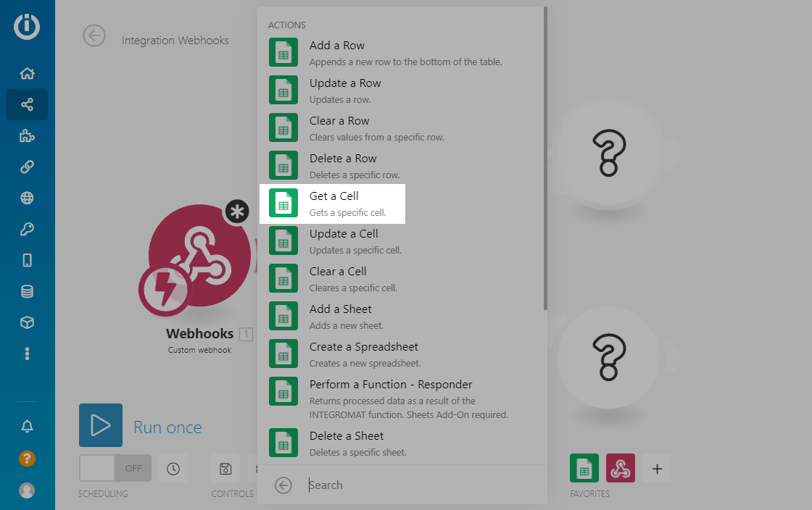Open the Templates puzzle icon
Image resolution: width=812 pixels, height=510 pixels.
click(27, 136)
